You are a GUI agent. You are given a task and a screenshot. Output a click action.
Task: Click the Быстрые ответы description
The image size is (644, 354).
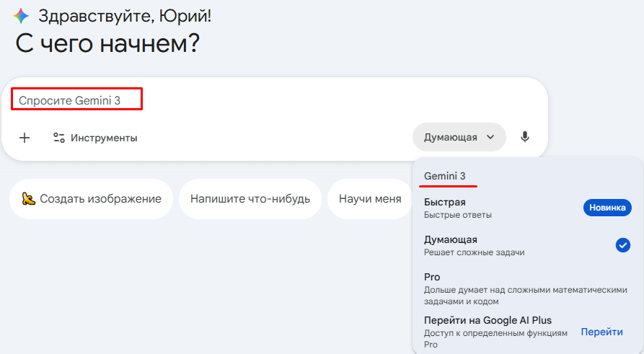[457, 215]
